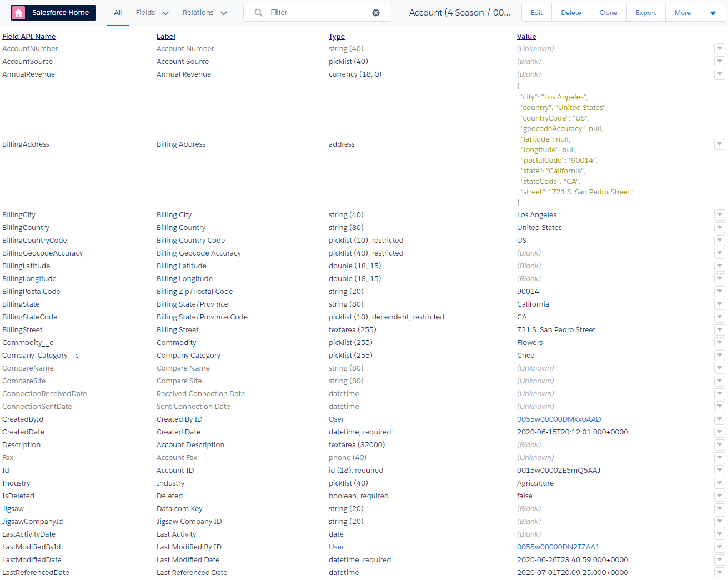Viewport: 728px width, 580px height.
Task: Sort by Field API Name column header
Action: pos(29,36)
